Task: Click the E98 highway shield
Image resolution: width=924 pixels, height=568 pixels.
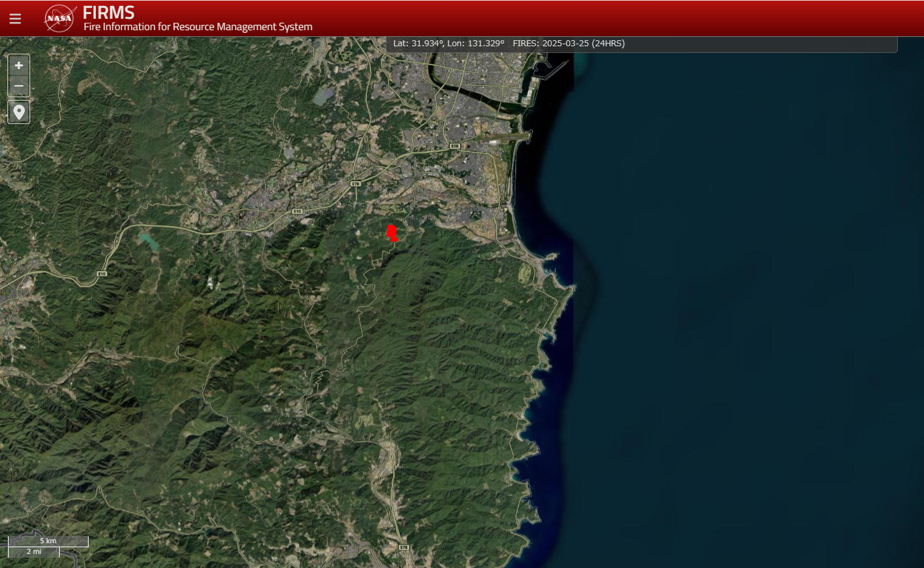Action: point(455,146)
